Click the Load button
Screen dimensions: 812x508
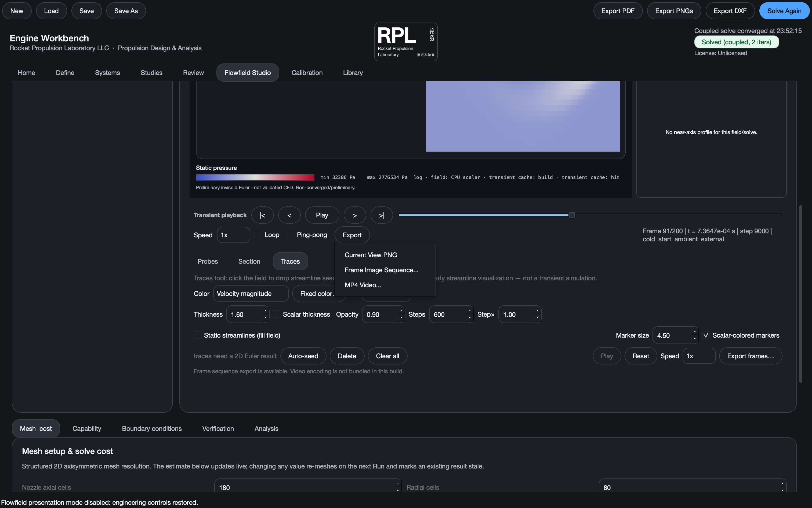point(51,11)
